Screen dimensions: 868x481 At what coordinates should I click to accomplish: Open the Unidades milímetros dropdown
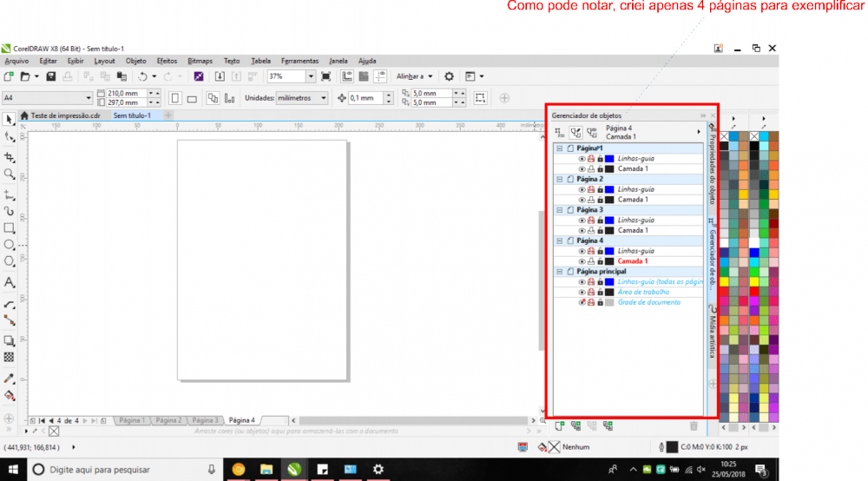[x=324, y=98]
